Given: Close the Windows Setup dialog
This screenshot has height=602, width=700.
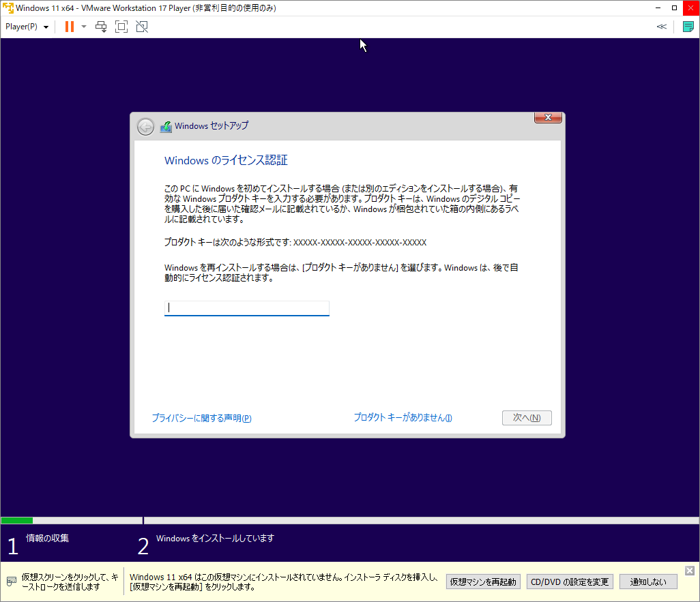Looking at the screenshot, I should pyautogui.click(x=548, y=117).
